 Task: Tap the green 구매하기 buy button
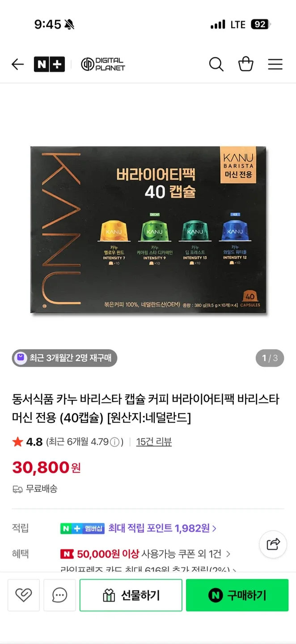click(237, 595)
